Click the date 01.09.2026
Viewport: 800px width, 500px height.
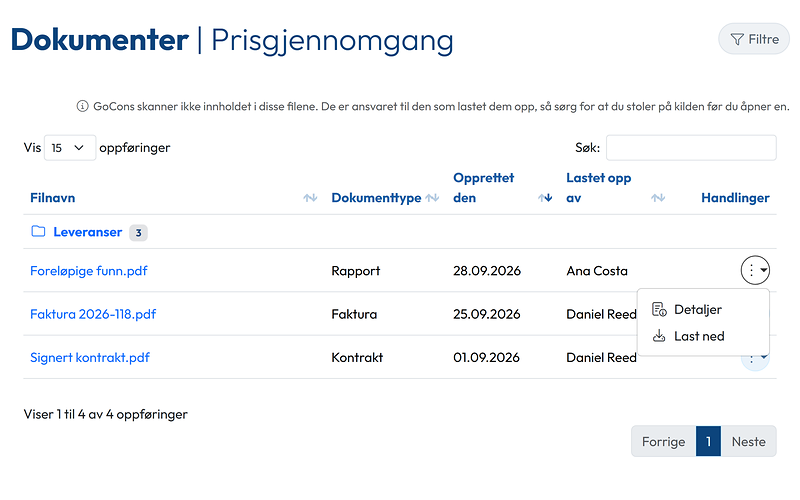[486, 357]
